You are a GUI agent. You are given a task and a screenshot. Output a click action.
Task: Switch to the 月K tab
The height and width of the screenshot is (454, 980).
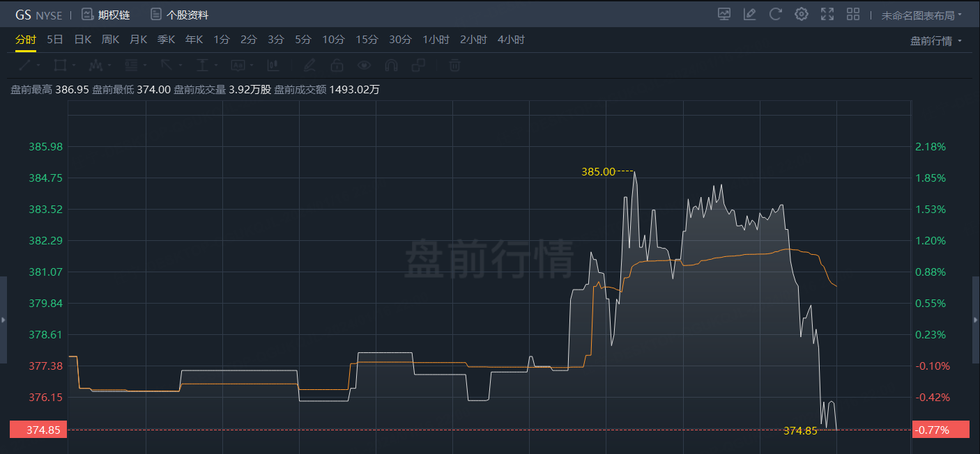pos(138,40)
